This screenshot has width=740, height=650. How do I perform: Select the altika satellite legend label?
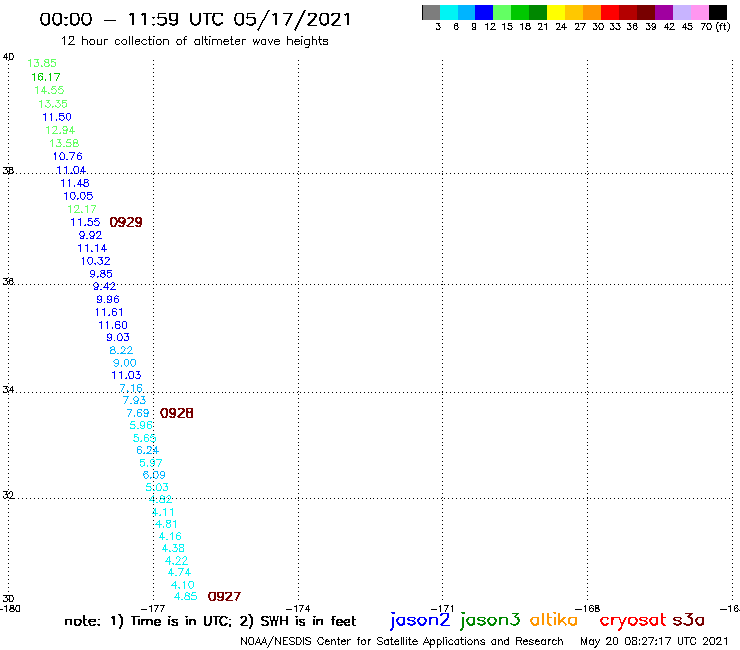(x=554, y=619)
